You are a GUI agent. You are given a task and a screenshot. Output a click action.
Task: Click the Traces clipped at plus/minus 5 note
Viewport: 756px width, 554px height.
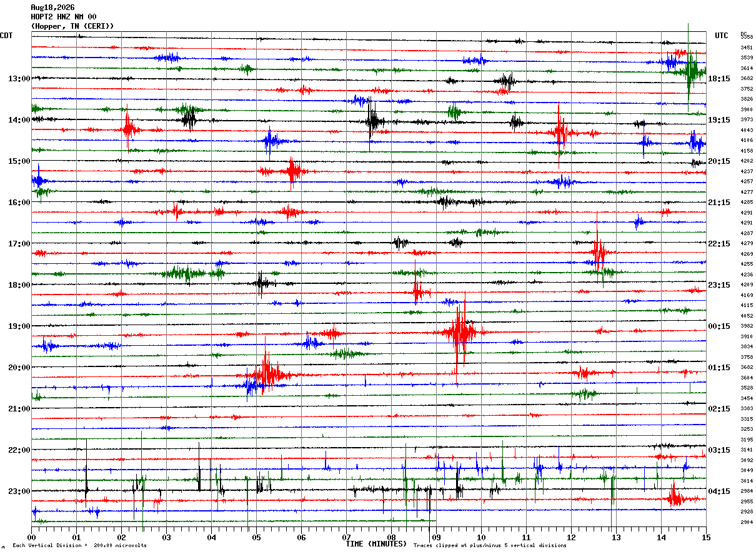pos(490,546)
